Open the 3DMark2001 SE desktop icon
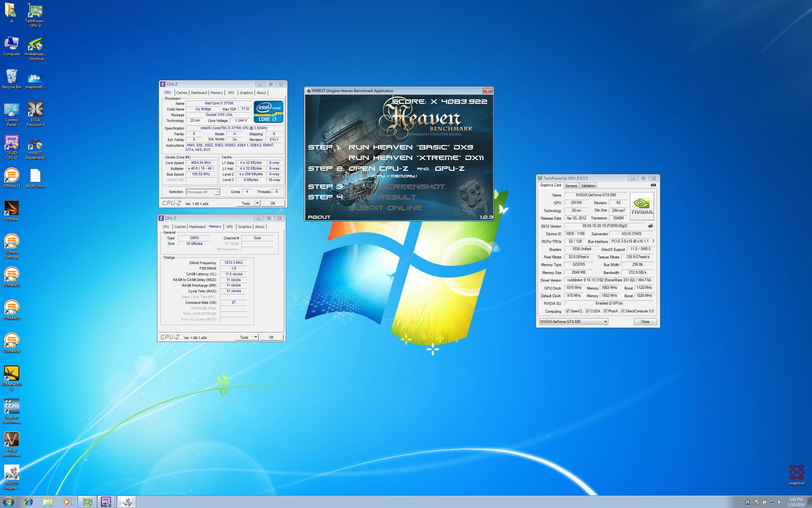Screen dimensions: 812x508 coord(11,379)
